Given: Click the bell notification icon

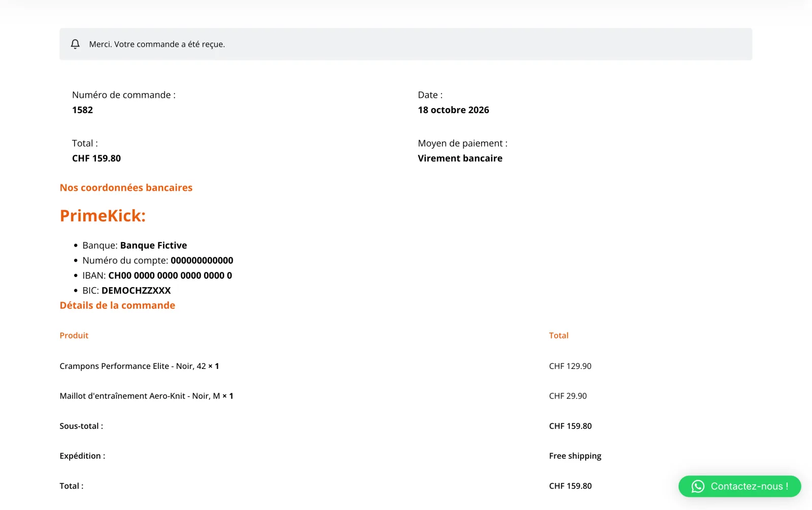Looking at the screenshot, I should (x=75, y=44).
